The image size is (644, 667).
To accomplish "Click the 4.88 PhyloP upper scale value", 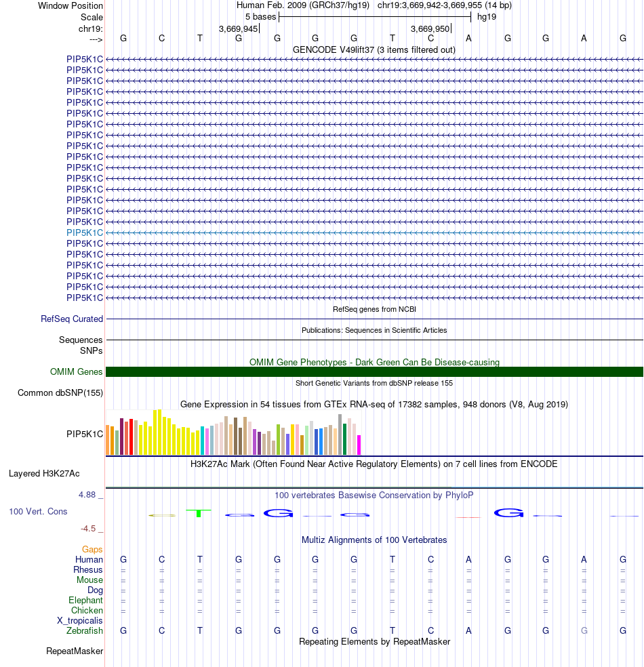I will point(87,495).
